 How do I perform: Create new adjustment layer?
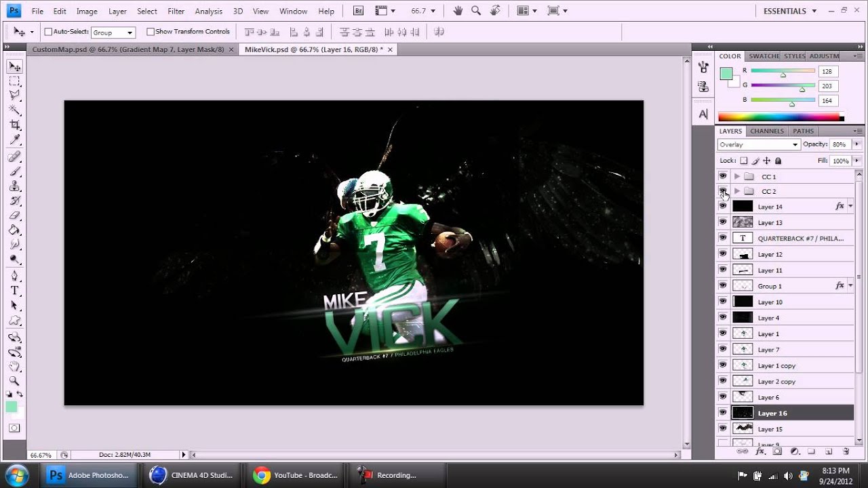794,451
